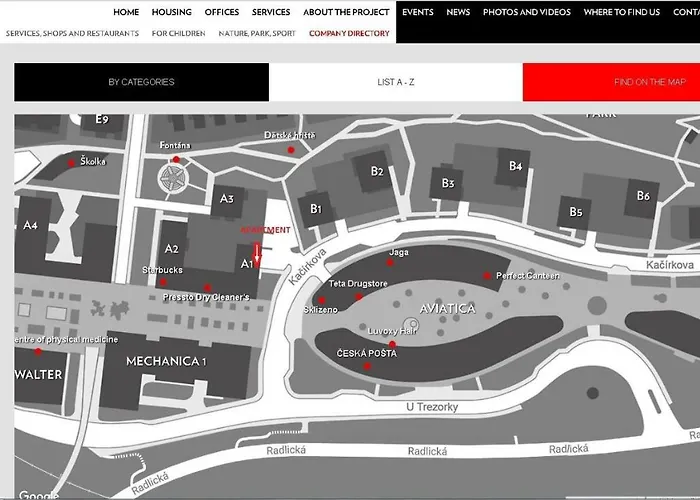Click building A1 on the map
This screenshot has width=700, height=500.
coord(246,264)
